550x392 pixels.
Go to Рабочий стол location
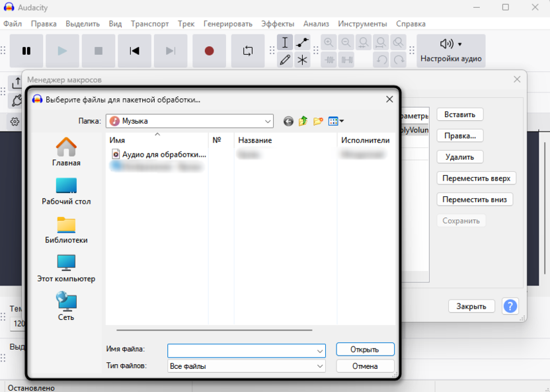click(x=66, y=192)
